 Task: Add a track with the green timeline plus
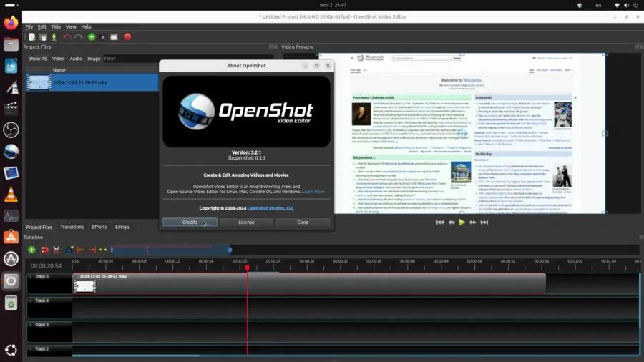pos(31,250)
